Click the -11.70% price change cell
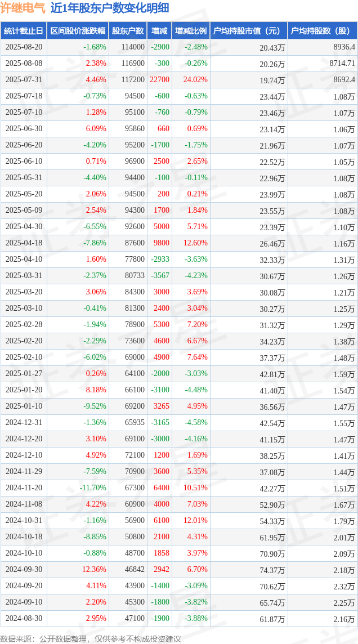This screenshot has width=358, height=644. point(93,488)
